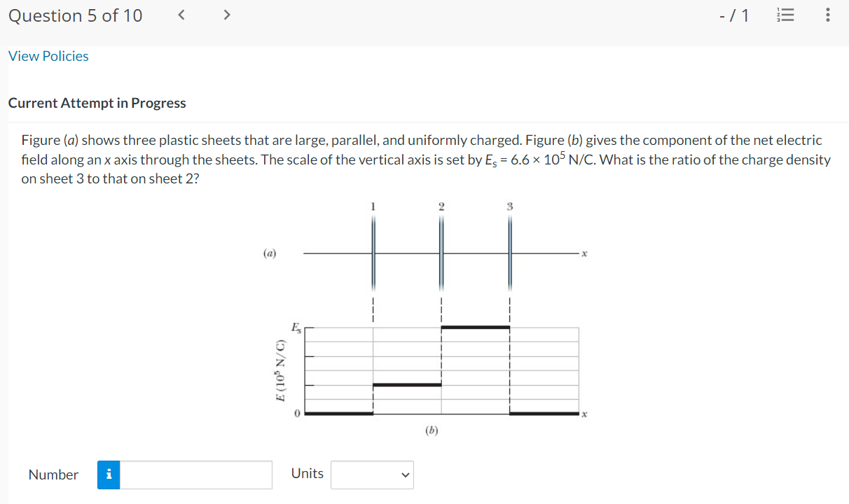Open the question list via numbered list icon
The image size is (849, 504).
(x=785, y=15)
